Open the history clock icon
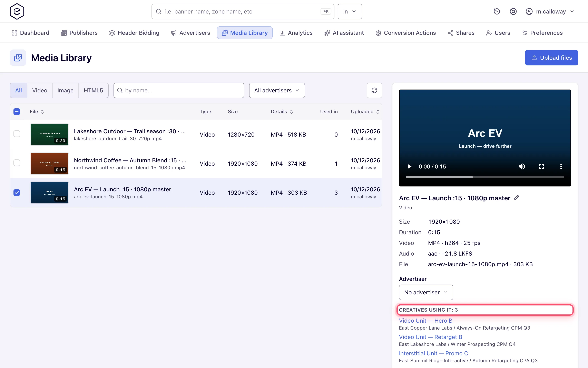The image size is (588, 368). click(497, 11)
